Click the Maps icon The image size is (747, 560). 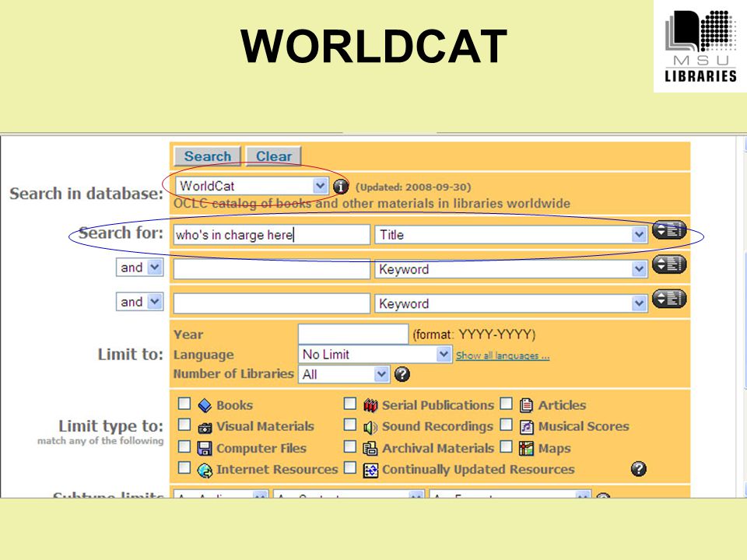pos(526,448)
